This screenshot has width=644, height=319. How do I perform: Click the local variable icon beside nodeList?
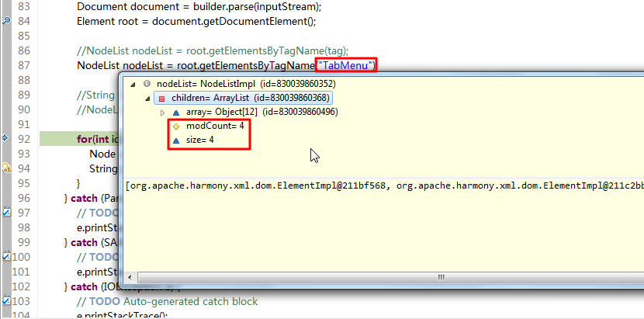(x=147, y=84)
